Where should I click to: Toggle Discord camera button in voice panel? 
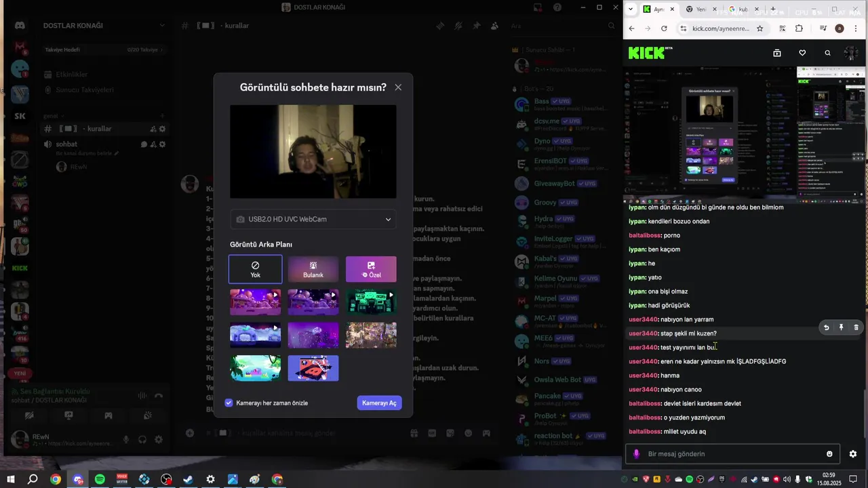pyautogui.click(x=29, y=415)
